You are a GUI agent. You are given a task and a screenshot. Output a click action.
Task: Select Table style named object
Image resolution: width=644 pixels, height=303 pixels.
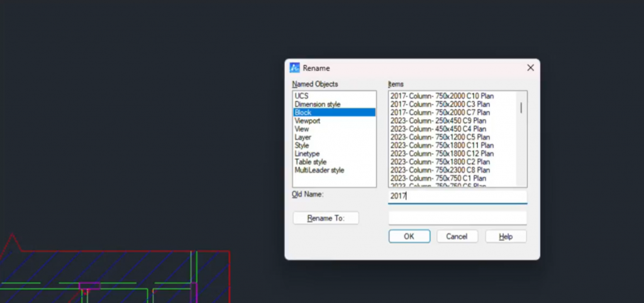(x=311, y=162)
